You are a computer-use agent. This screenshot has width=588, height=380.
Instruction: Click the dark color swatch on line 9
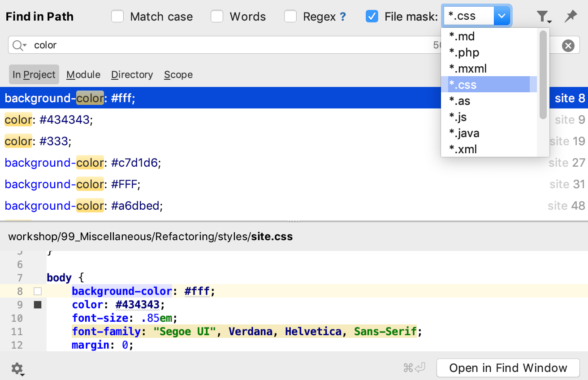point(38,305)
